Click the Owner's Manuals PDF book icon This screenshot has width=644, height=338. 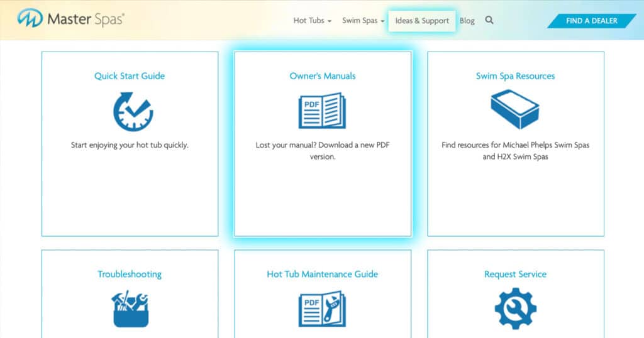coord(322,111)
